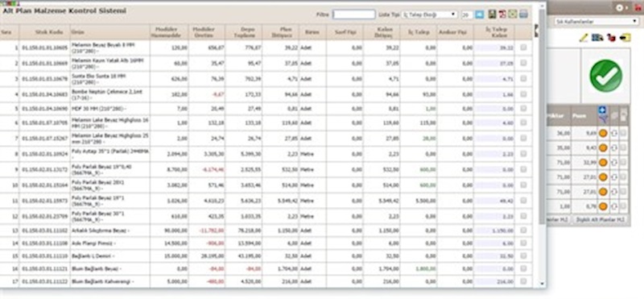The width and height of the screenshot is (644, 299).
Task: Click the large green checkmark button
Action: tap(606, 76)
